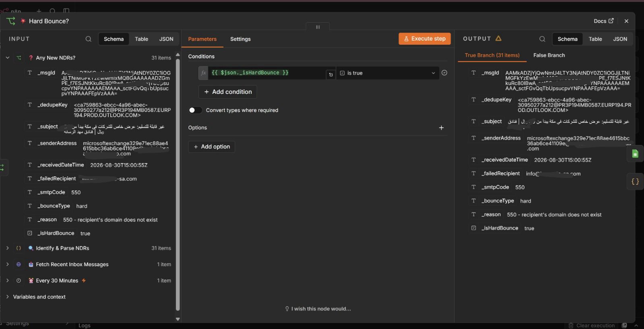Search the Input panel data
644x329 pixels.
[89, 39]
